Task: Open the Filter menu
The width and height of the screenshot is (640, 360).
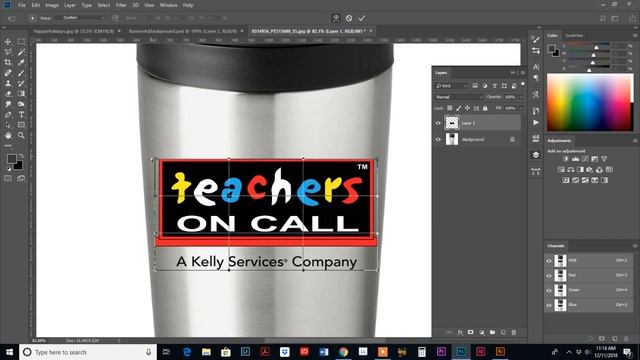Action: click(121, 5)
